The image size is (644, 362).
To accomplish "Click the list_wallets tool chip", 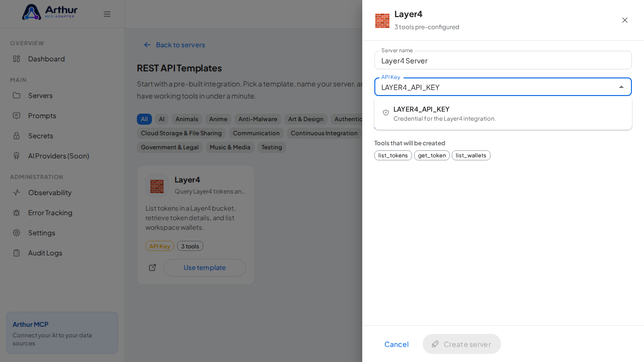I will (471, 155).
